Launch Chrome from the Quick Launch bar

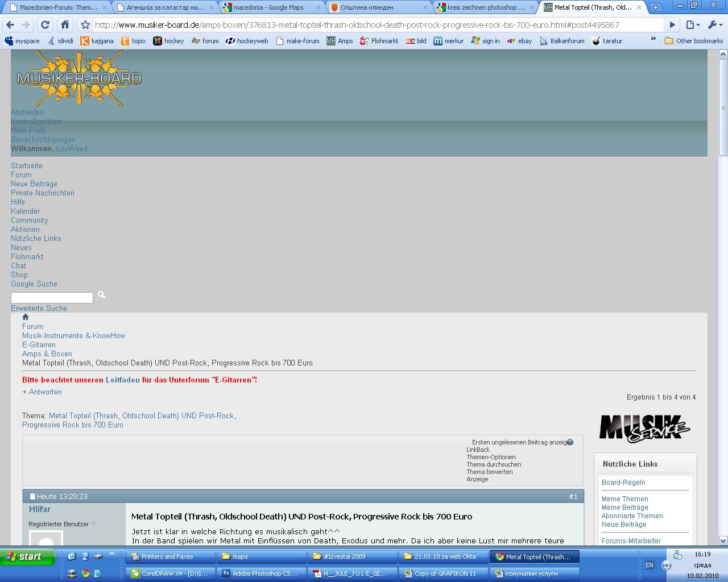pyautogui.click(x=85, y=573)
